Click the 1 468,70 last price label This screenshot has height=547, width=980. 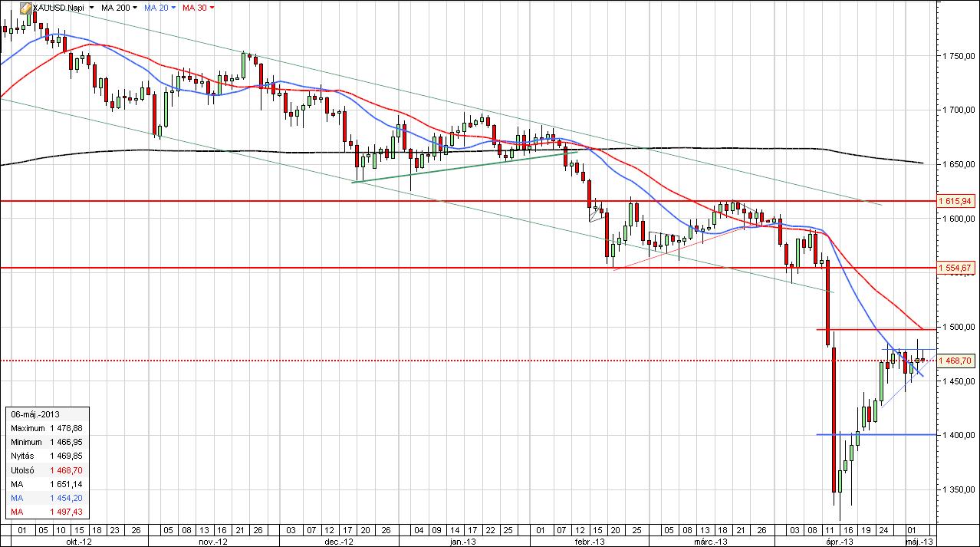tap(955, 360)
